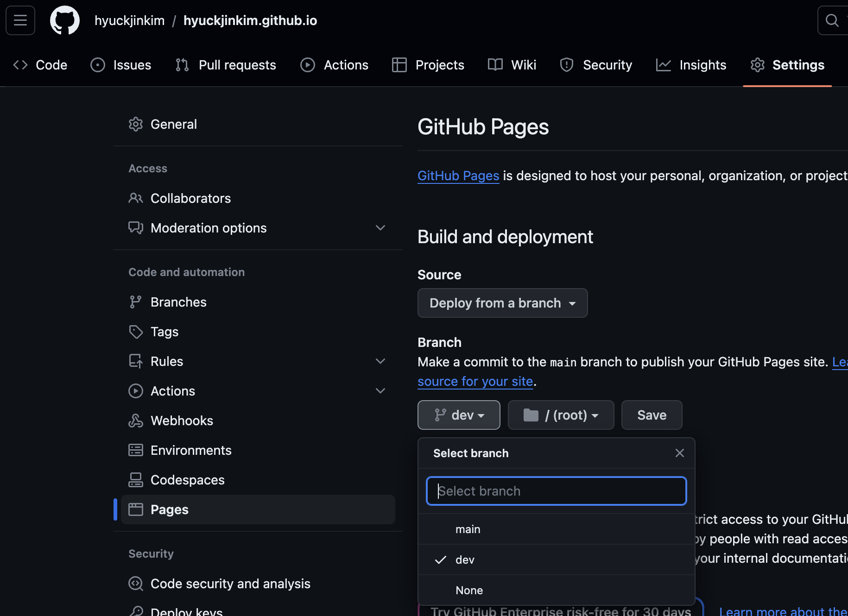Expand Moderation options chevron
This screenshot has height=616, width=848.
click(380, 228)
